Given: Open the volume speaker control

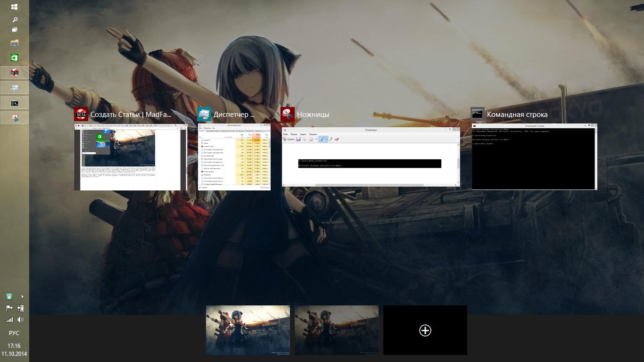Looking at the screenshot, I should 20,320.
